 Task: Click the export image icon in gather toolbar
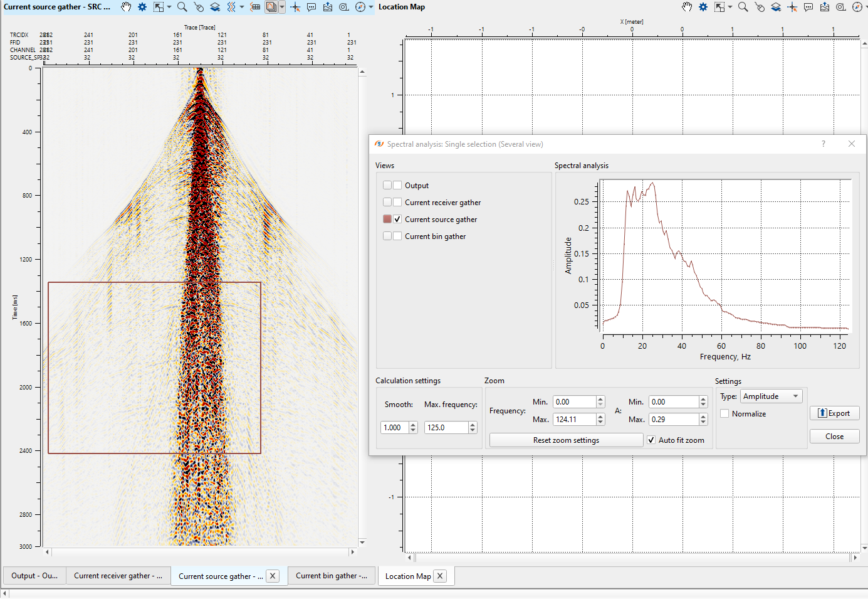[x=328, y=7]
